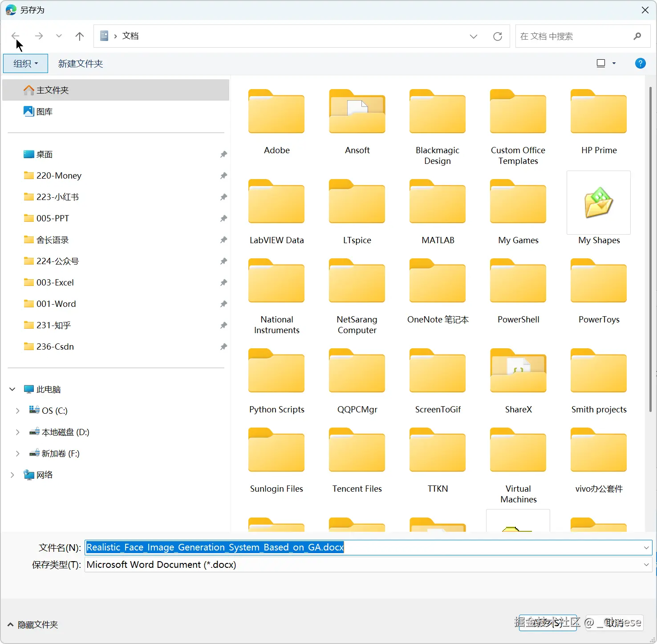Select the LTspice folder
Image resolution: width=657 pixels, height=644 pixels.
(357, 212)
